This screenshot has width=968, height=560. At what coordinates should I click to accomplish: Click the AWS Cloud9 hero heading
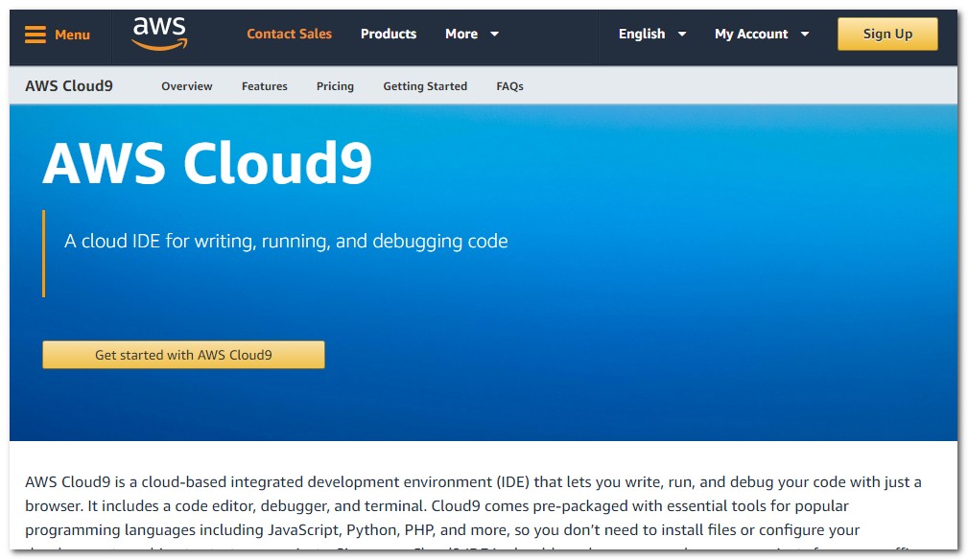[x=207, y=163]
